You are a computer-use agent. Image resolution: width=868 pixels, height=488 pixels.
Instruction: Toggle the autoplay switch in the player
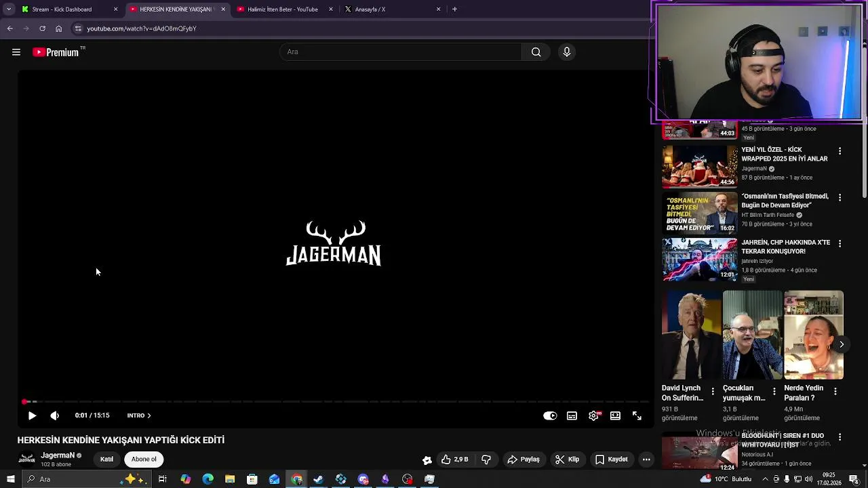click(x=550, y=415)
